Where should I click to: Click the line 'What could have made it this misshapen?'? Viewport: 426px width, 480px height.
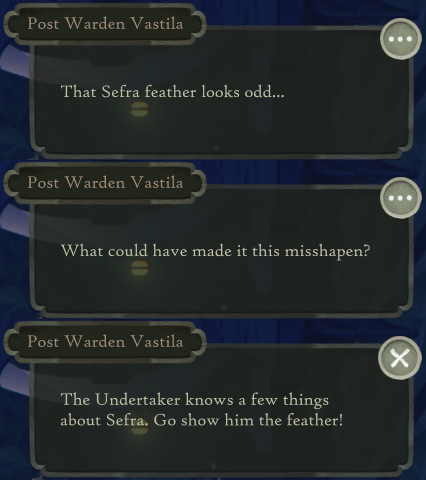[216, 251]
